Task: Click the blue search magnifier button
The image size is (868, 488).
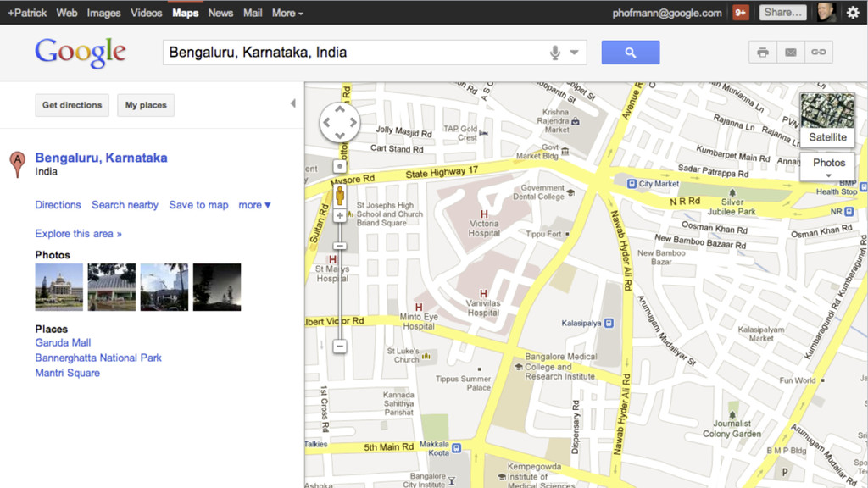Action: 631,53
